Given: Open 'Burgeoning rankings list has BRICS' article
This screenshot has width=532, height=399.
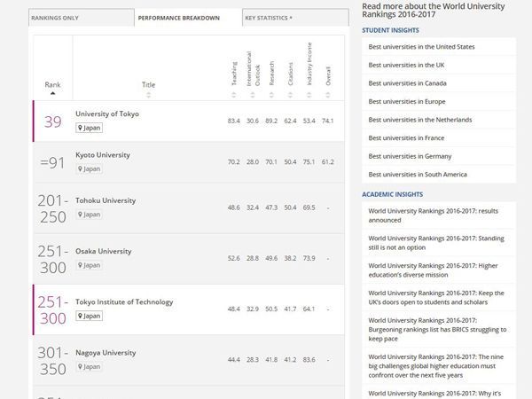Looking at the screenshot, I should tap(437, 330).
